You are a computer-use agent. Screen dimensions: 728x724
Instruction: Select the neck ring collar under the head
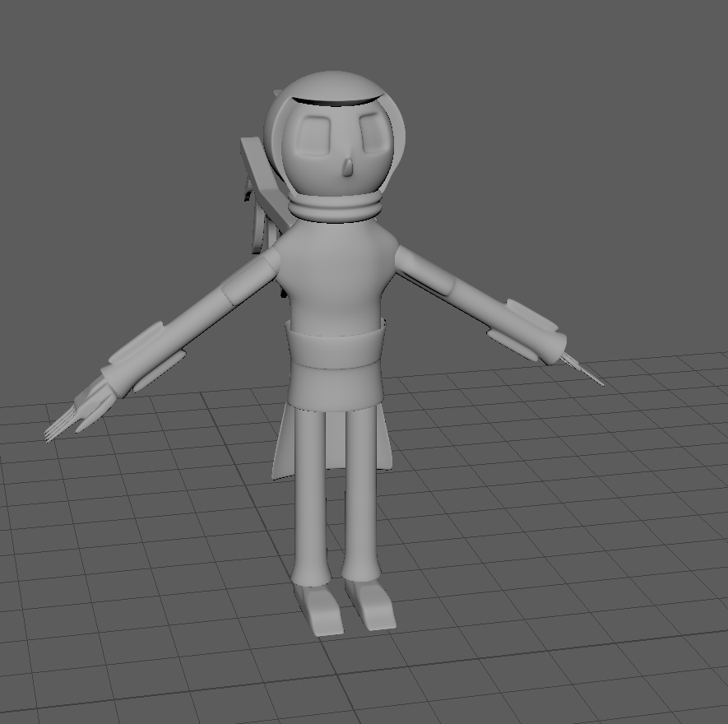(x=336, y=208)
